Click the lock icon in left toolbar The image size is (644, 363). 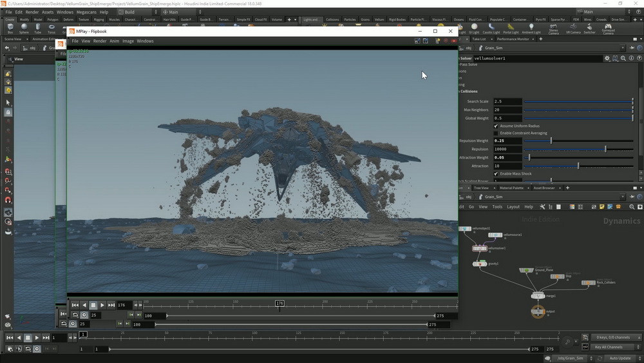click(8, 112)
